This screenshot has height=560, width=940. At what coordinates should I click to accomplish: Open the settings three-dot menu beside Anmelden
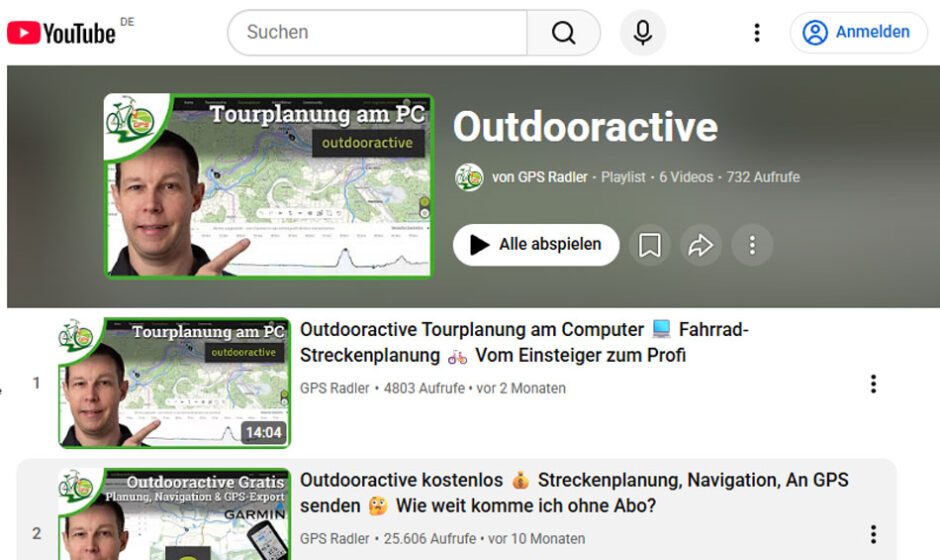(x=757, y=32)
